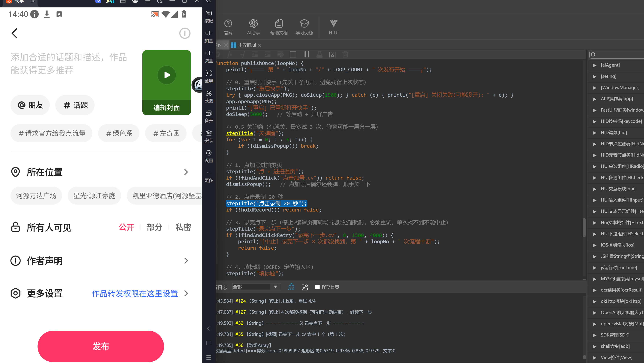Expand the APP操作类[app] tree node
This screenshot has height=363, width=644.
click(595, 99)
